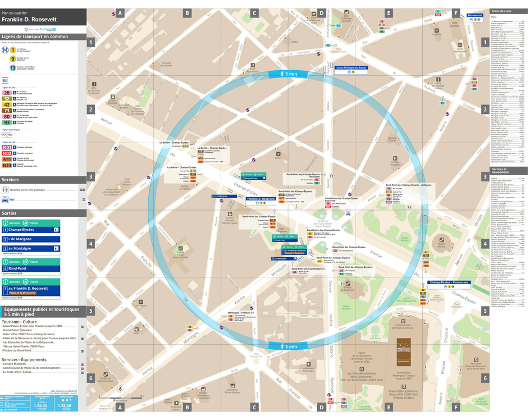Select the line 9 metro badge in the legend
The height and width of the screenshot is (420, 530).
click(13, 59)
